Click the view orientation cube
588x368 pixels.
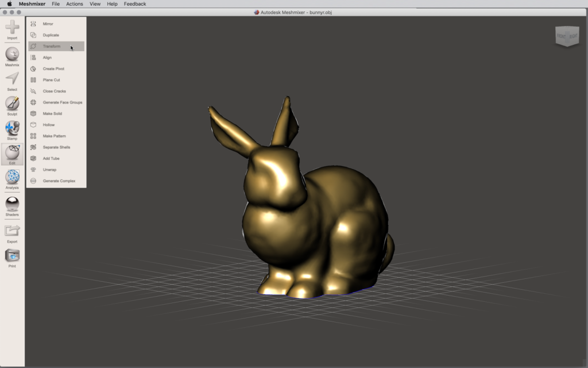click(567, 36)
